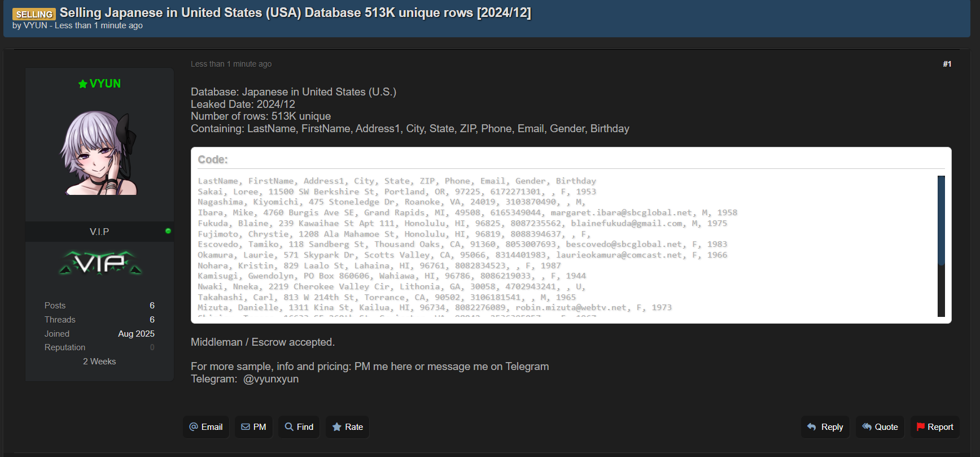The height and width of the screenshot is (457, 980).
Task: Click the green star beside the VYUN username
Action: tap(82, 84)
